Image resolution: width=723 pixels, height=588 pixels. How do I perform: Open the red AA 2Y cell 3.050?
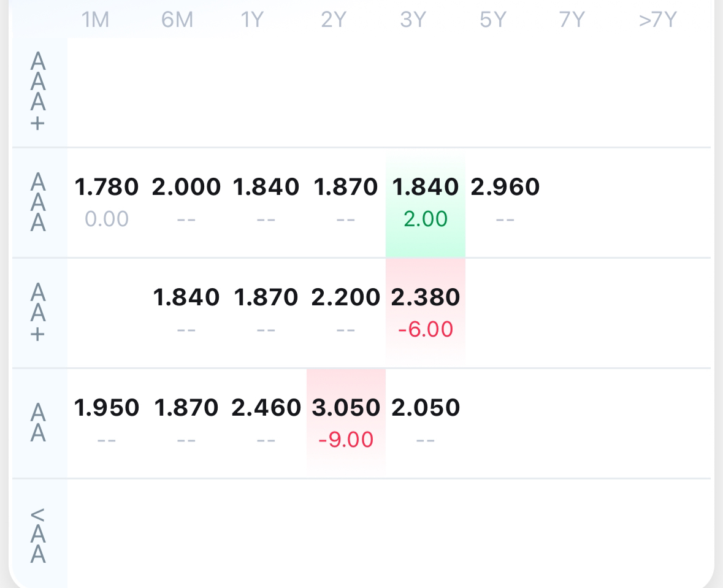pyautogui.click(x=346, y=422)
